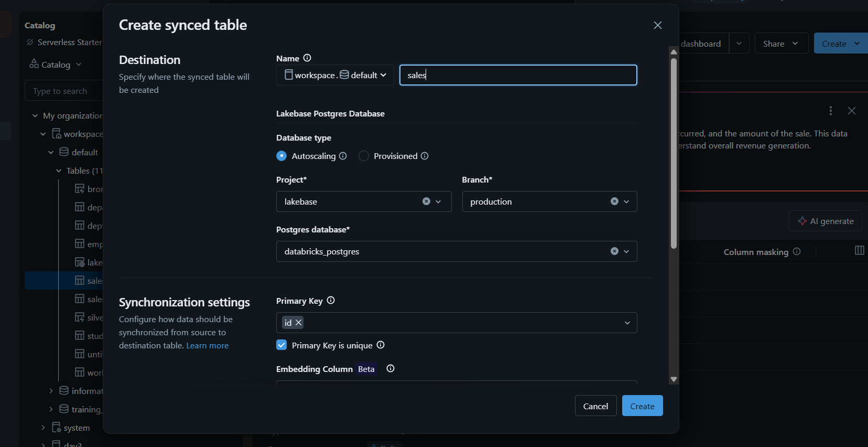Viewport: 868px width, 447px height.
Task: Clear the production branch selection
Action: [x=614, y=201]
